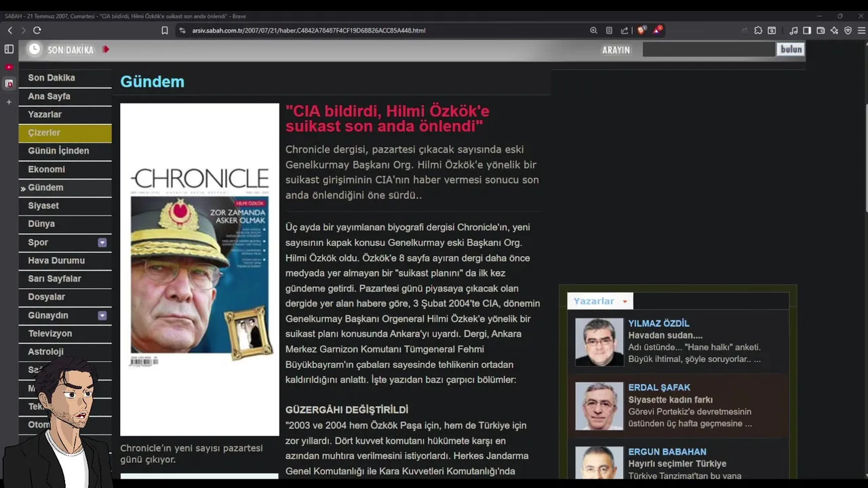Open ERGUN BABAHAN author link

pyautogui.click(x=667, y=452)
